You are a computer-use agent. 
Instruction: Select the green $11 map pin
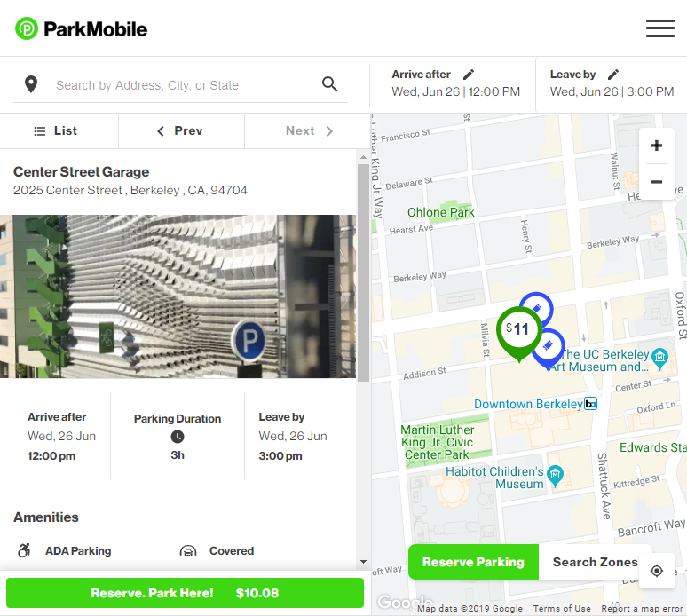pos(518,331)
